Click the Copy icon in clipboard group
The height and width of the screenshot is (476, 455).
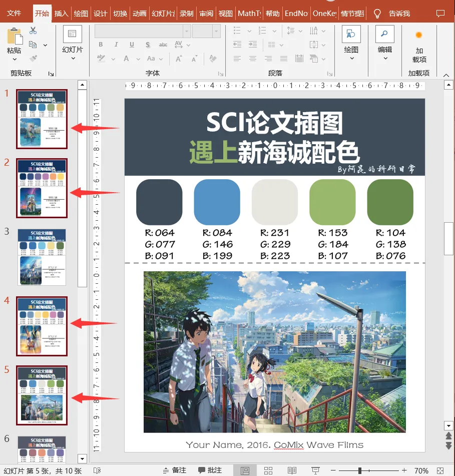point(33,45)
